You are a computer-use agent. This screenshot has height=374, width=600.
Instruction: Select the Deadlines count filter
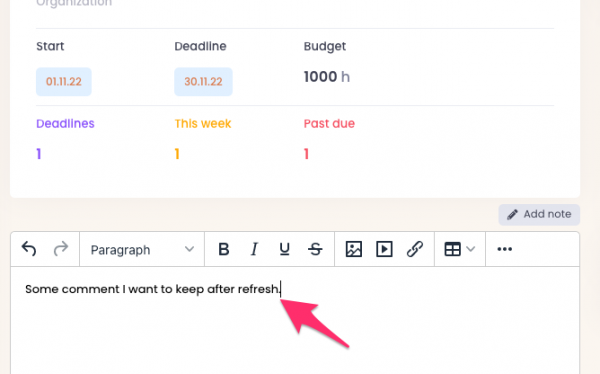point(39,154)
